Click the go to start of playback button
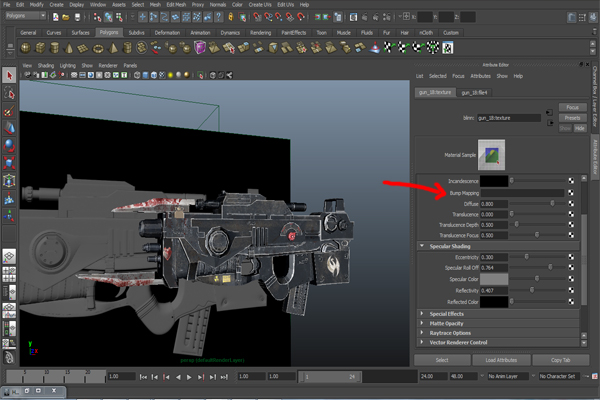The height and width of the screenshot is (400, 600). click(x=143, y=377)
